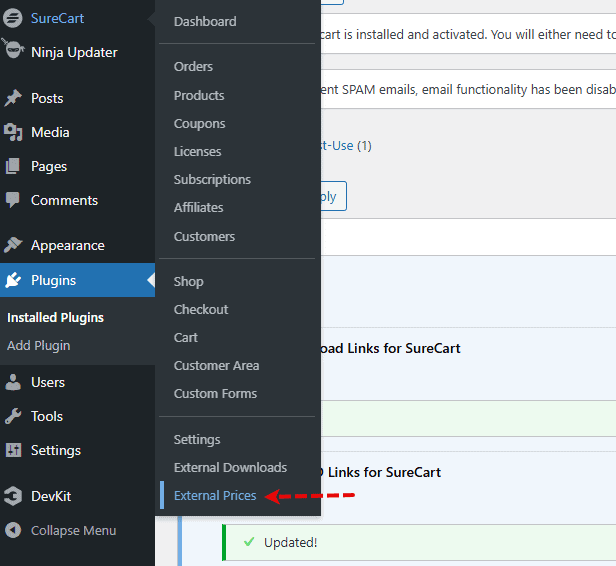The image size is (616, 566).
Task: Open Coupons in SureCart flyout
Action: click(x=199, y=124)
